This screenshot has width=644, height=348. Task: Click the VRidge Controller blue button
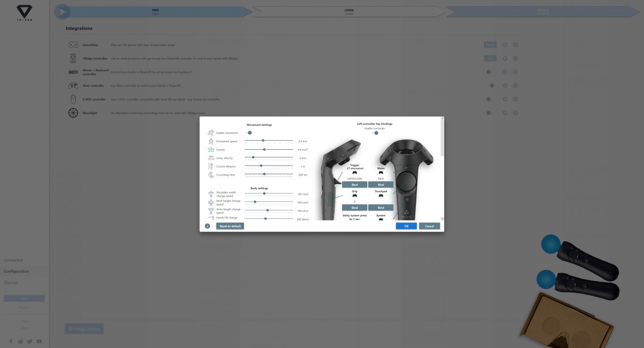(490, 58)
